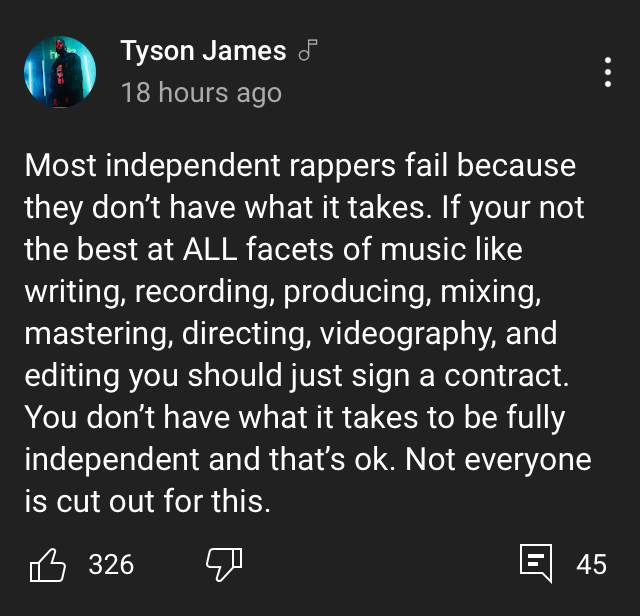This screenshot has width=640, height=616.
Task: Click the phrase that's ok in comment
Action: click(332, 459)
